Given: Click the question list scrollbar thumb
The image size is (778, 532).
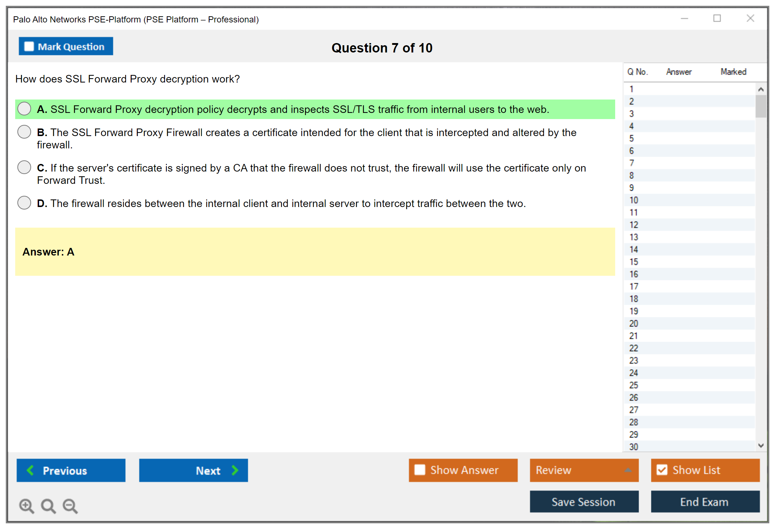Looking at the screenshot, I should [x=761, y=106].
